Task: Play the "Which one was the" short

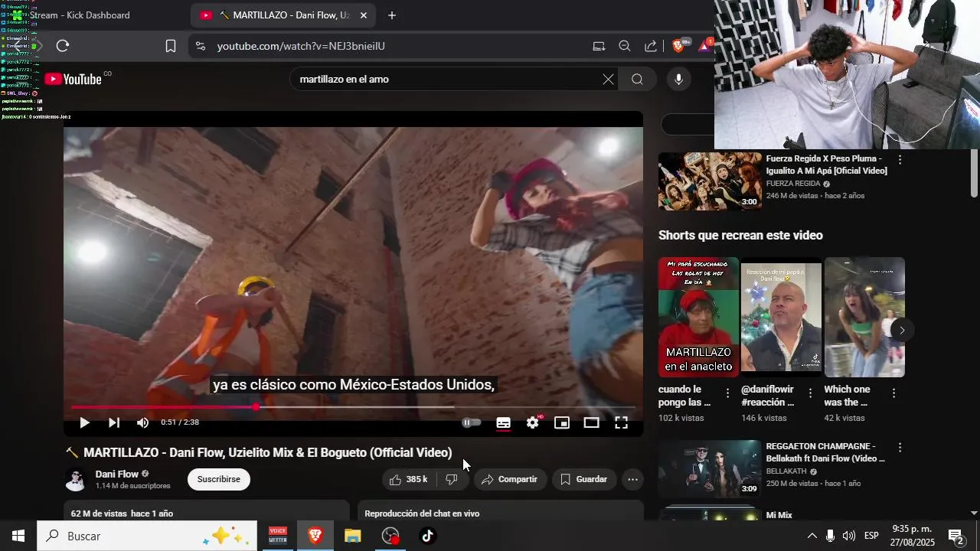Action: [x=864, y=317]
